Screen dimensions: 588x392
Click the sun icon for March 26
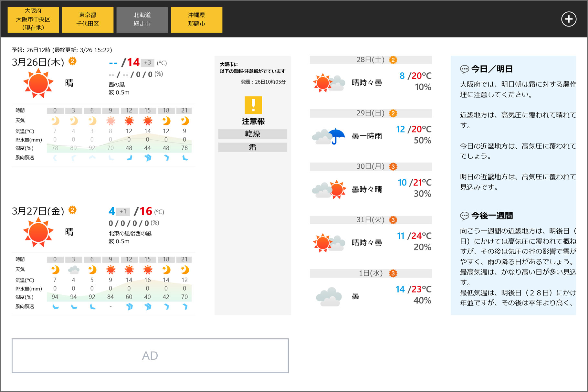38,83
